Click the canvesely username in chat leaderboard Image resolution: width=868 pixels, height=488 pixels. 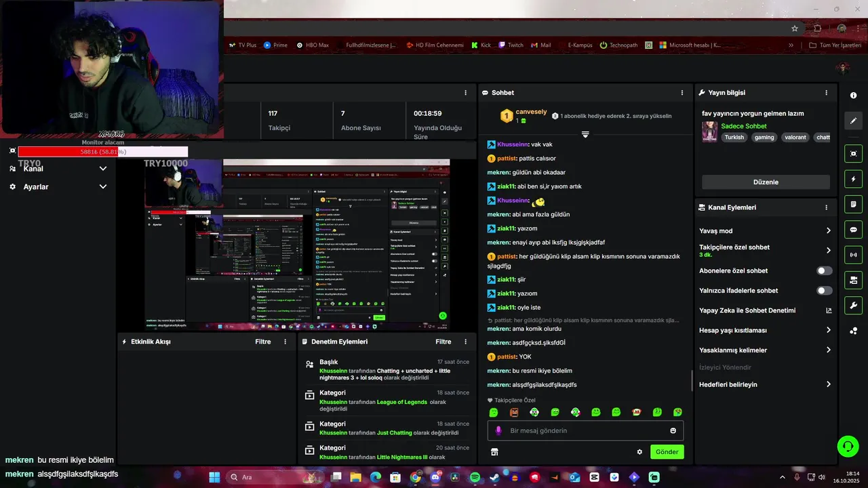coord(531,112)
